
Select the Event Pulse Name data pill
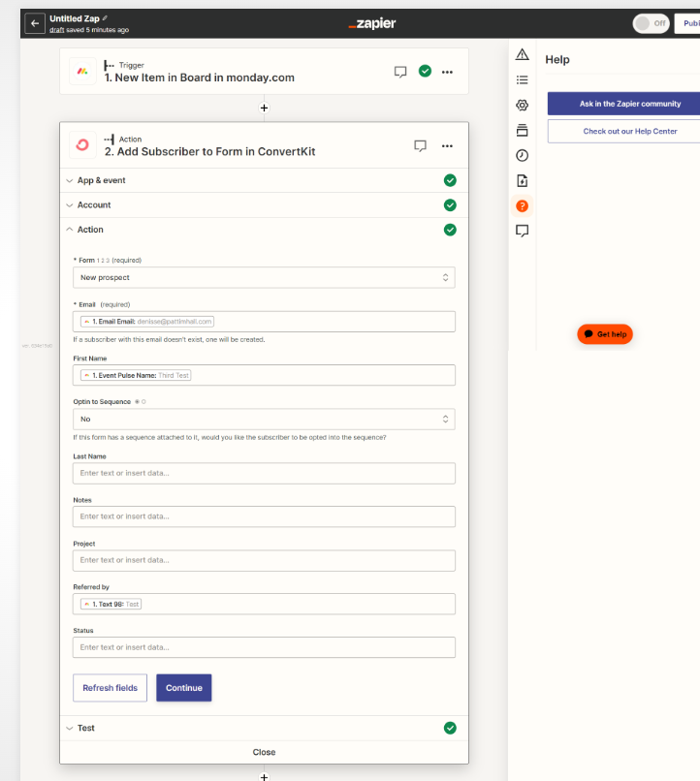click(x=136, y=376)
